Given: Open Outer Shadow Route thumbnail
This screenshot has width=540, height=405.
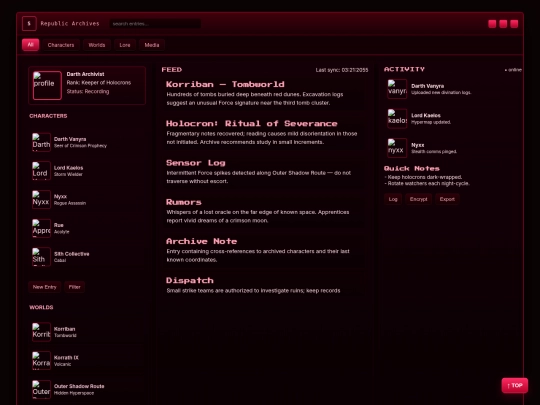Looking at the screenshot, I should pos(41,389).
